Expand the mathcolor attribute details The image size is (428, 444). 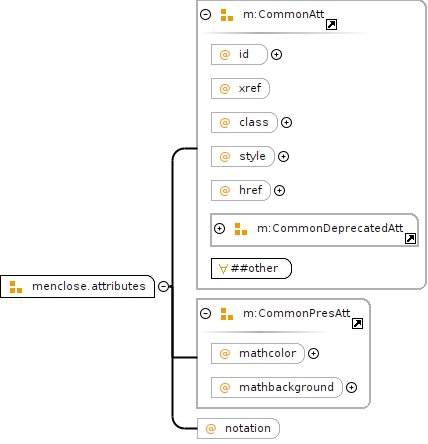coord(313,353)
